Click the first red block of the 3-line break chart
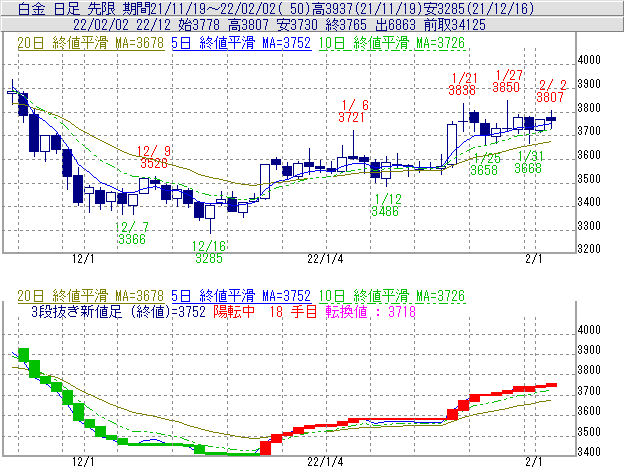This screenshot has height=475, width=624. [265, 448]
